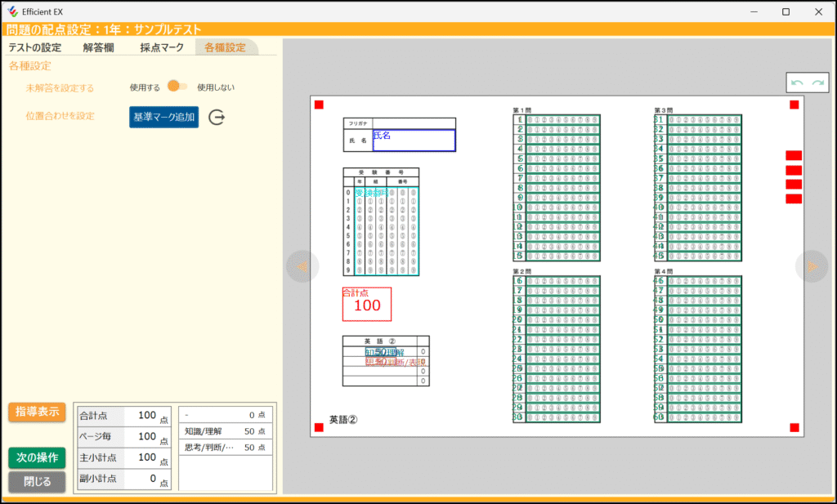Click the Efficient EX app logo
The height and width of the screenshot is (504, 837).
click(11, 11)
